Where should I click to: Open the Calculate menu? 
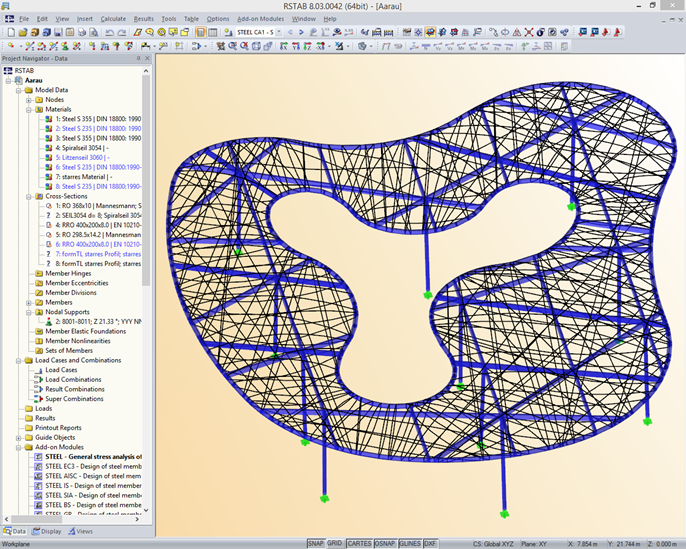[x=113, y=18]
